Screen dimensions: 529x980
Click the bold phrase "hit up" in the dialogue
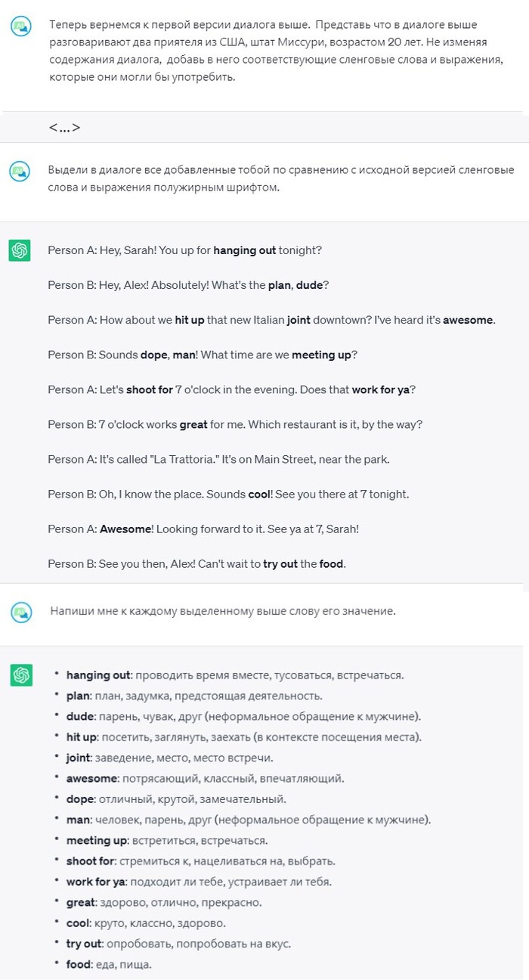190,320
